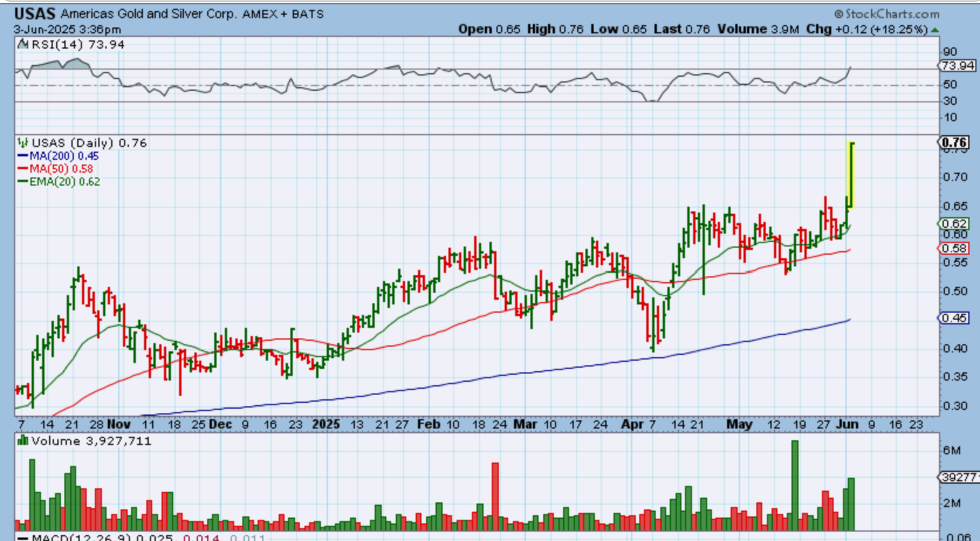Click the 3-Jun-2025 3:36pm timestamp
980x541 pixels.
67,29
